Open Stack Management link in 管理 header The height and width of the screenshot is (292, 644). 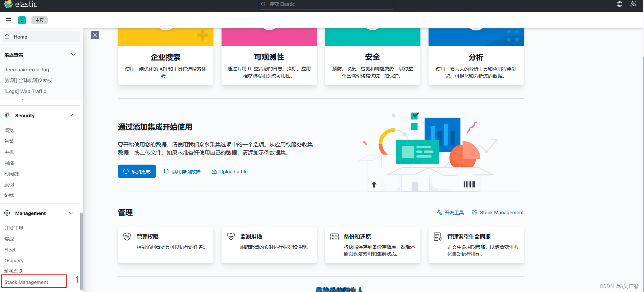(502, 213)
